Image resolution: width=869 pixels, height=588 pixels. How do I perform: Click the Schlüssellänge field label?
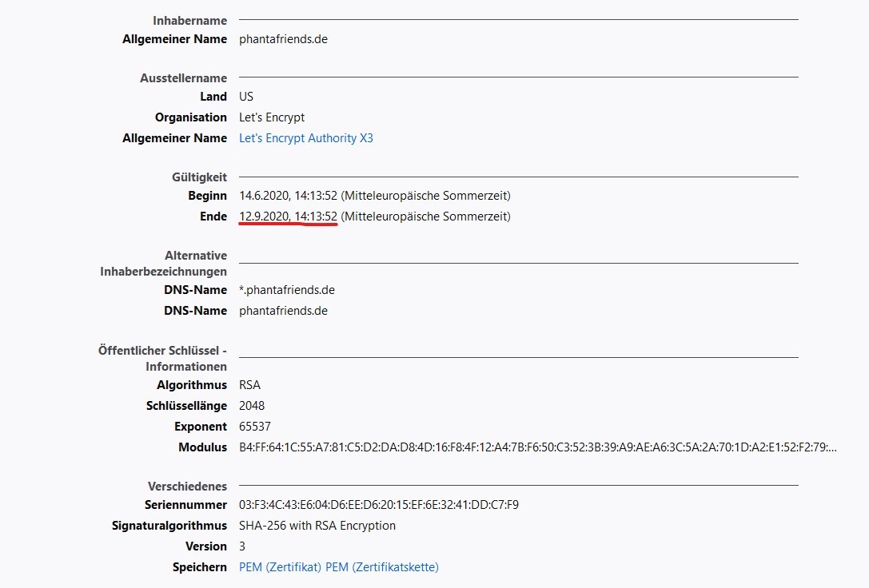186,406
